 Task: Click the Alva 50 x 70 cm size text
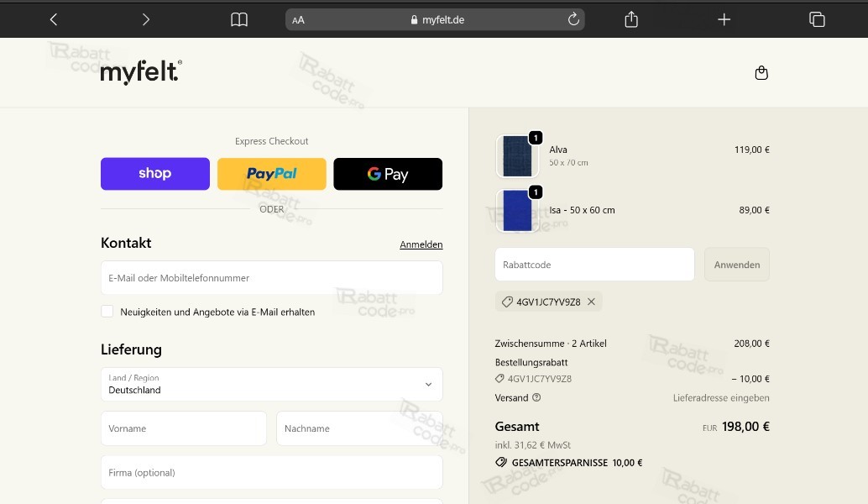point(568,163)
